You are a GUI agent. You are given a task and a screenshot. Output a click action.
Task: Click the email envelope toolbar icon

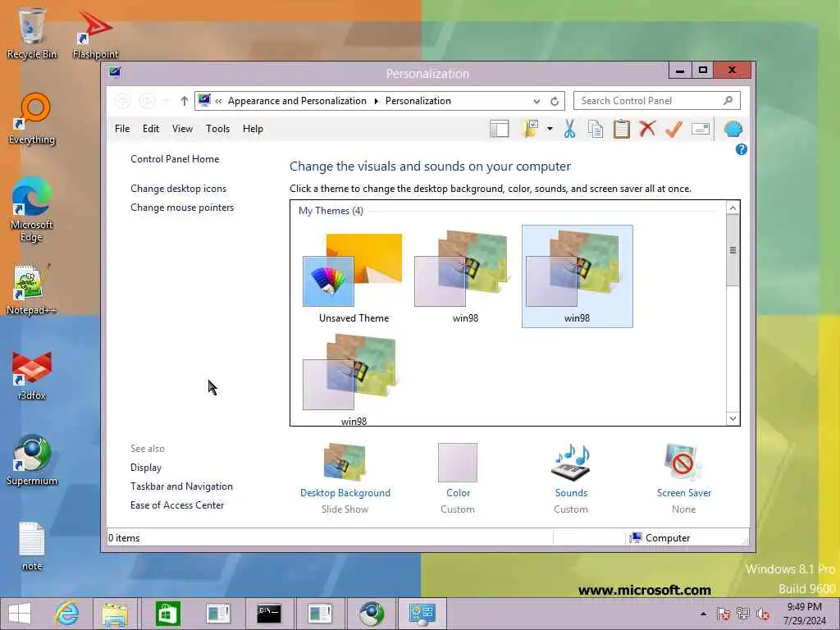[x=701, y=129]
